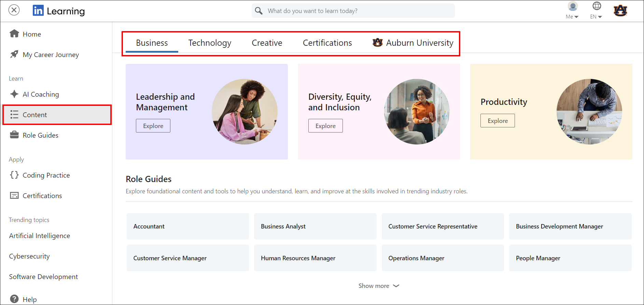Open the Artificial Intelligence trending topic

40,236
